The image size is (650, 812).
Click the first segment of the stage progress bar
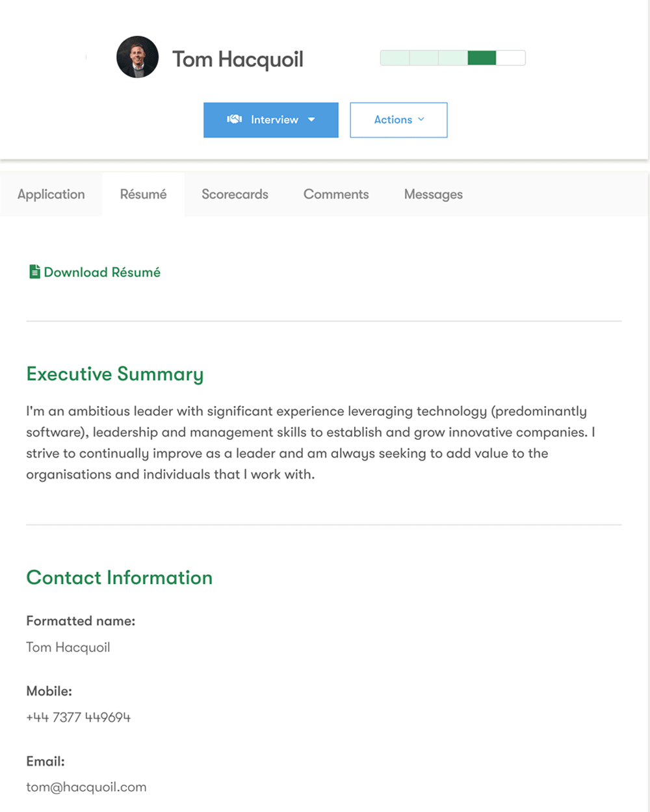[x=394, y=57]
